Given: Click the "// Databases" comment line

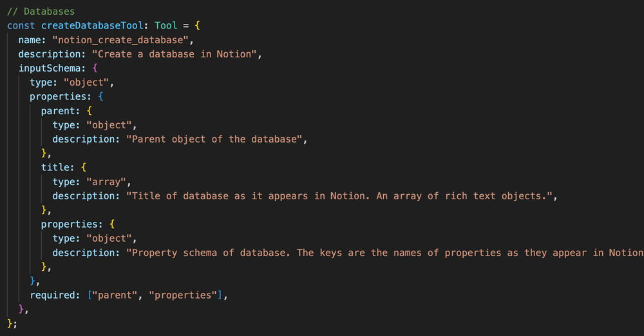Looking at the screenshot, I should (x=41, y=11).
